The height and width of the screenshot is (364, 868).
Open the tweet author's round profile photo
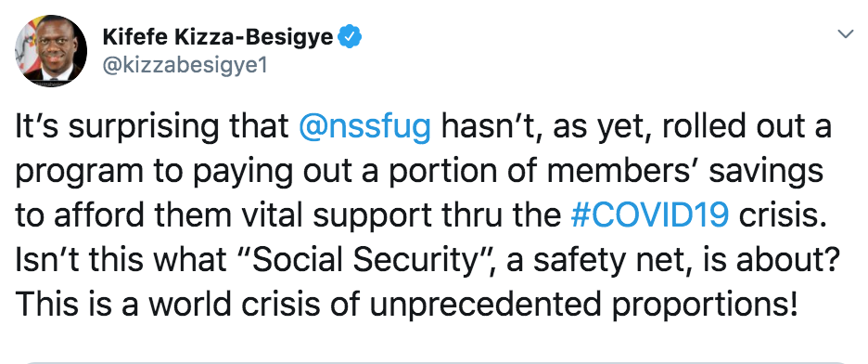(x=51, y=50)
